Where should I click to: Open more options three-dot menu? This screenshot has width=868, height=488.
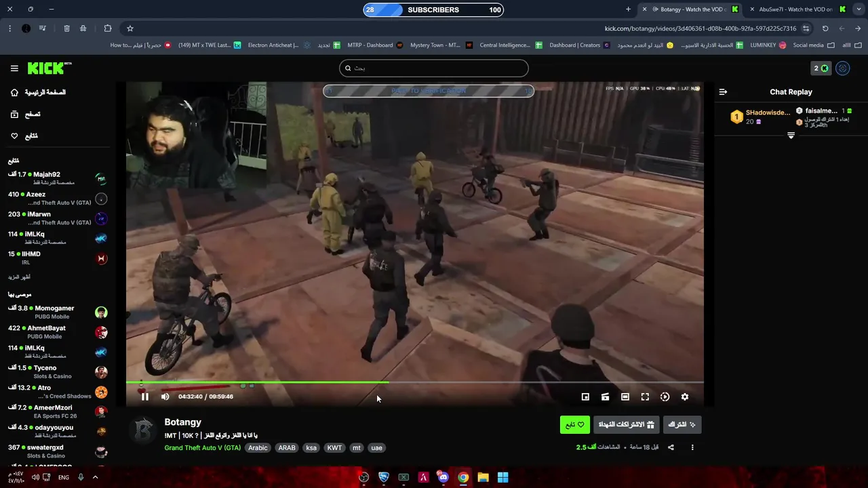[692, 447]
